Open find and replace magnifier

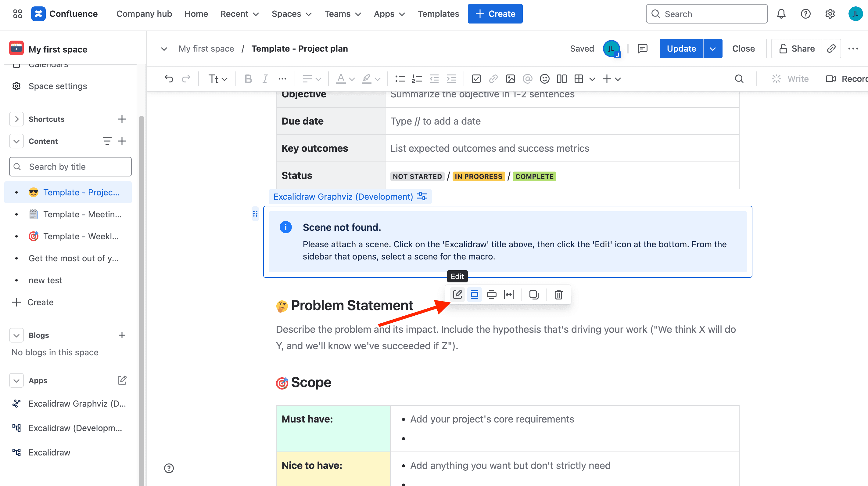[x=739, y=79]
